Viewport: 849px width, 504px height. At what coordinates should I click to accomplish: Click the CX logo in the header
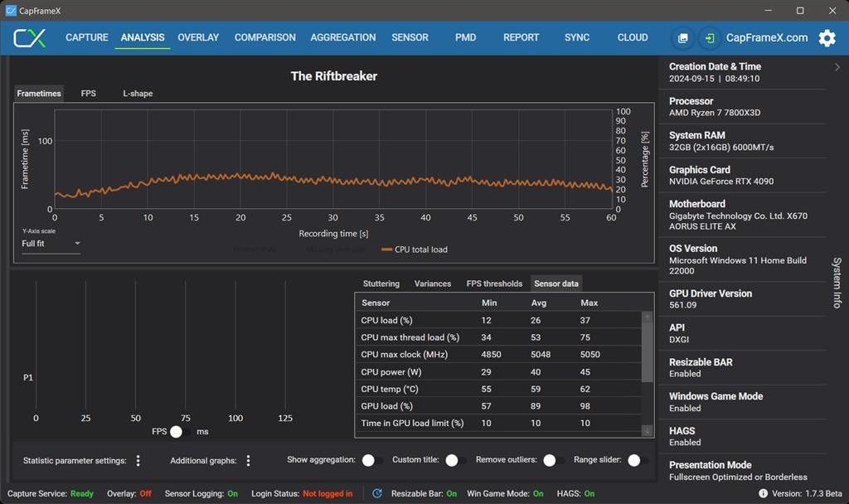(30, 38)
